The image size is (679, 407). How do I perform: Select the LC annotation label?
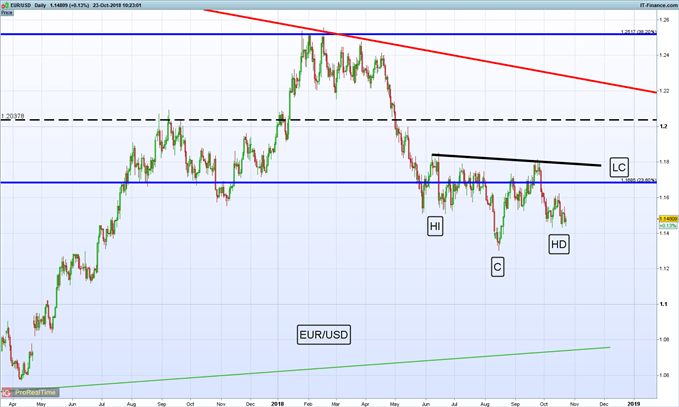coord(619,167)
